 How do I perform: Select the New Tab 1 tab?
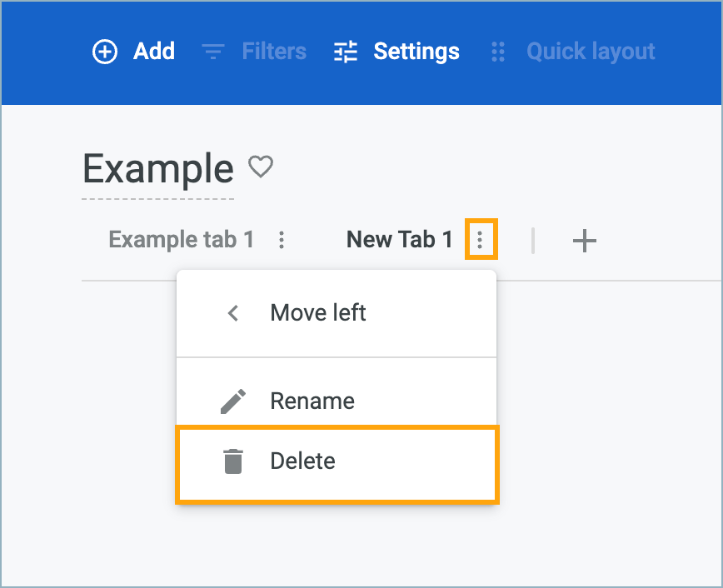pyautogui.click(x=399, y=241)
